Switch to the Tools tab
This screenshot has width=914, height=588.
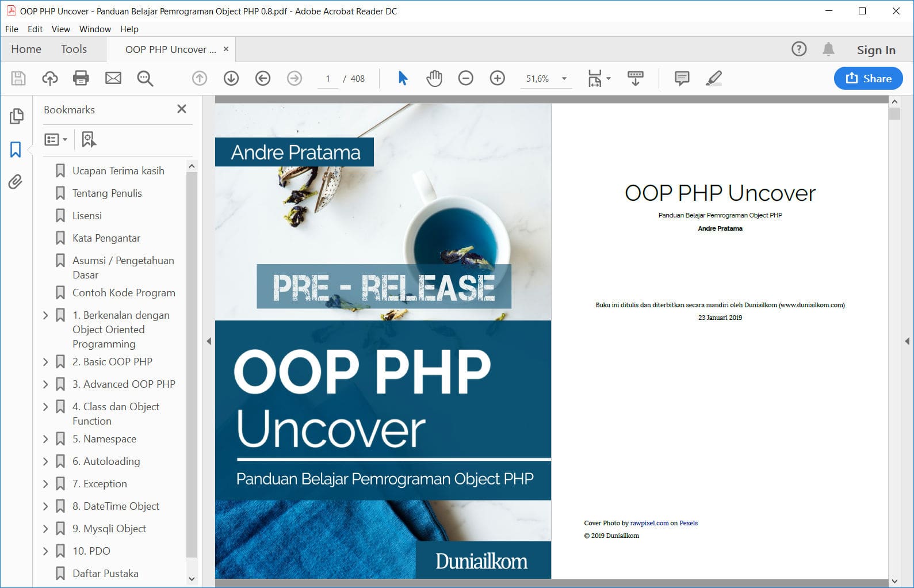point(74,49)
